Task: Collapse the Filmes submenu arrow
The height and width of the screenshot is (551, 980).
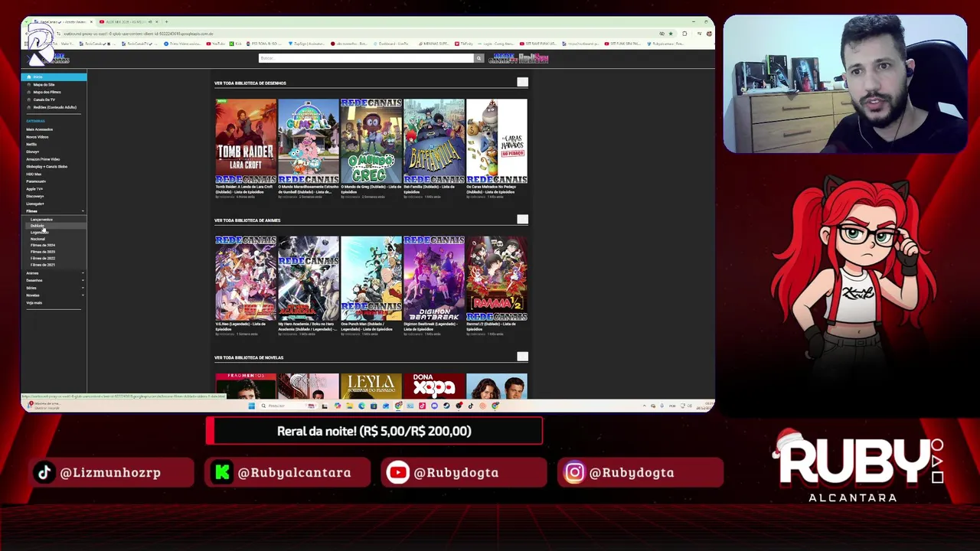Action: pos(83,211)
